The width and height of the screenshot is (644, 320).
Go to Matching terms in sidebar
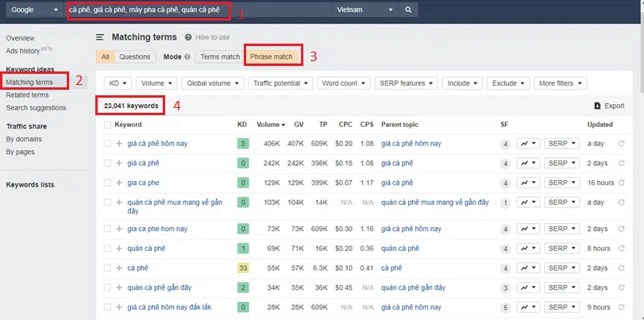pyautogui.click(x=29, y=83)
